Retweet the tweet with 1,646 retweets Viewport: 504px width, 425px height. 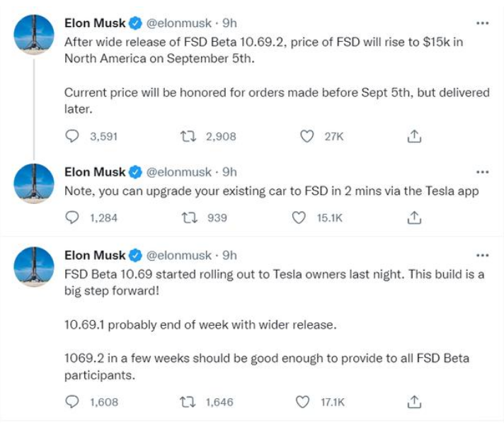189,402
